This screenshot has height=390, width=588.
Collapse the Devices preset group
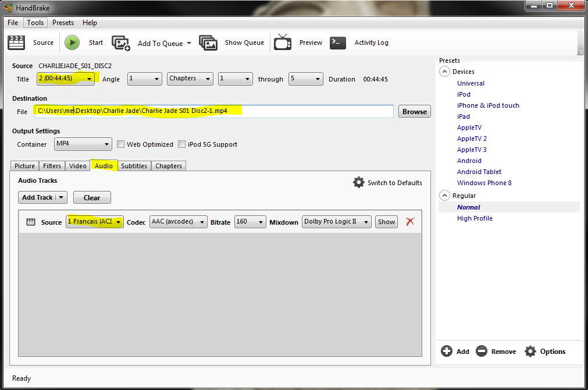pyautogui.click(x=445, y=72)
